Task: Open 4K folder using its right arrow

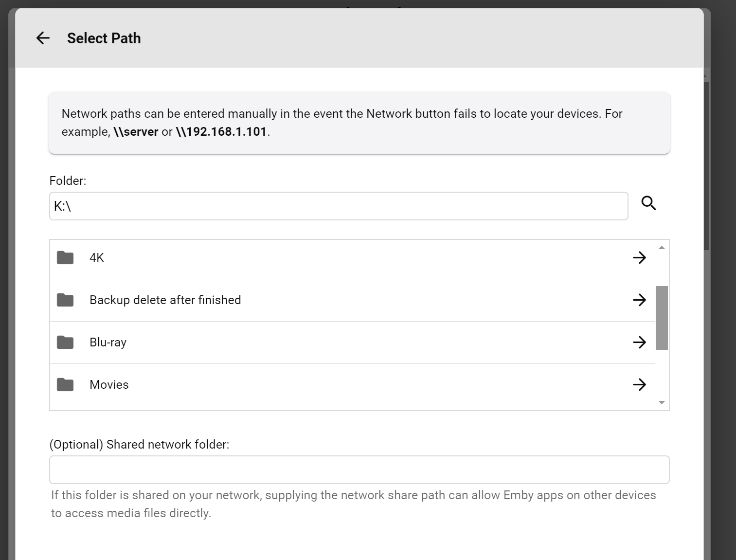Action: [639, 258]
